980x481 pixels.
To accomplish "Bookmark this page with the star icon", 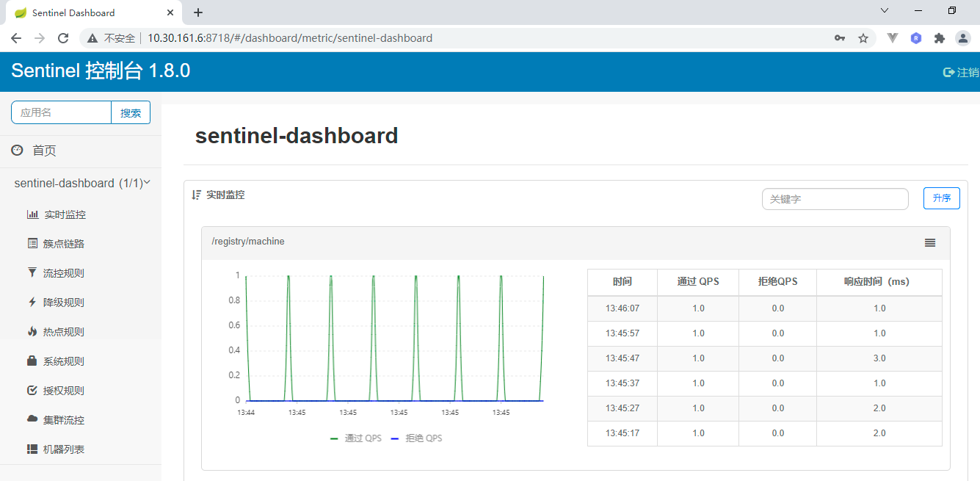I will (x=863, y=38).
